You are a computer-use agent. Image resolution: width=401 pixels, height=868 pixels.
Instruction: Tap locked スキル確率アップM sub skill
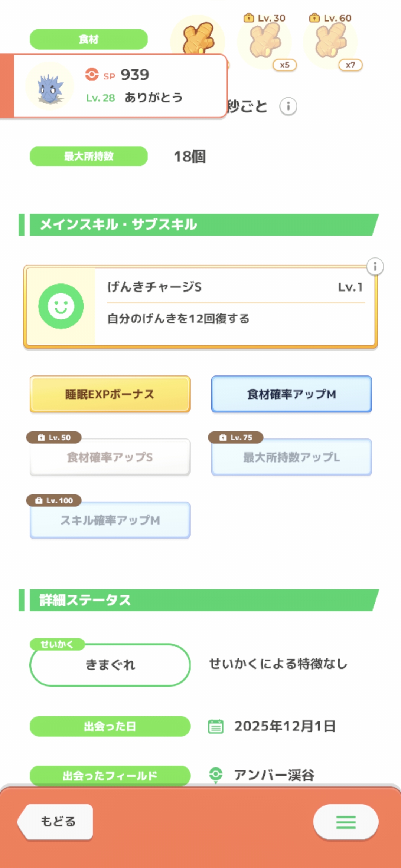coord(110,520)
